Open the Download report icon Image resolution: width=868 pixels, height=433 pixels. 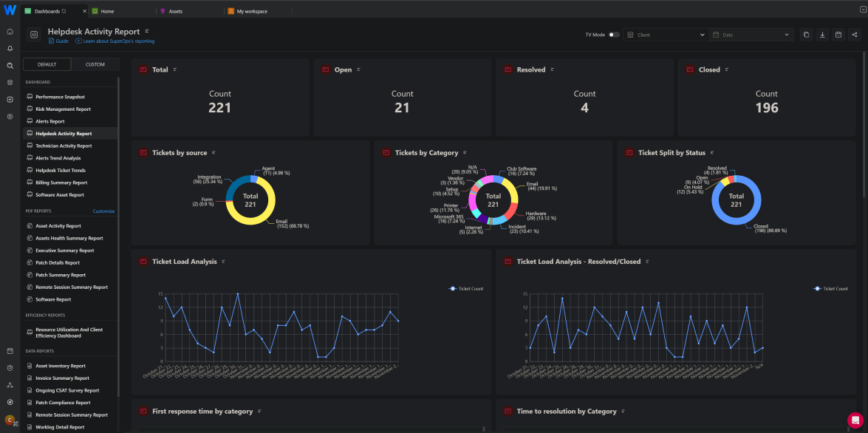(822, 35)
